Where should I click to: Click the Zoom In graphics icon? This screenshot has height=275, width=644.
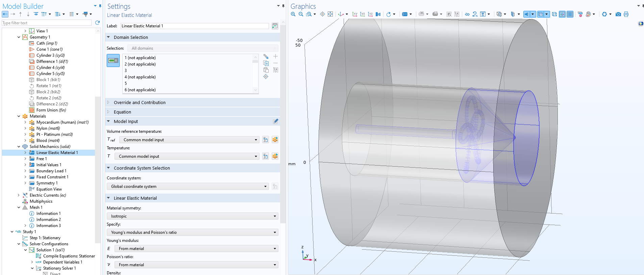[293, 14]
